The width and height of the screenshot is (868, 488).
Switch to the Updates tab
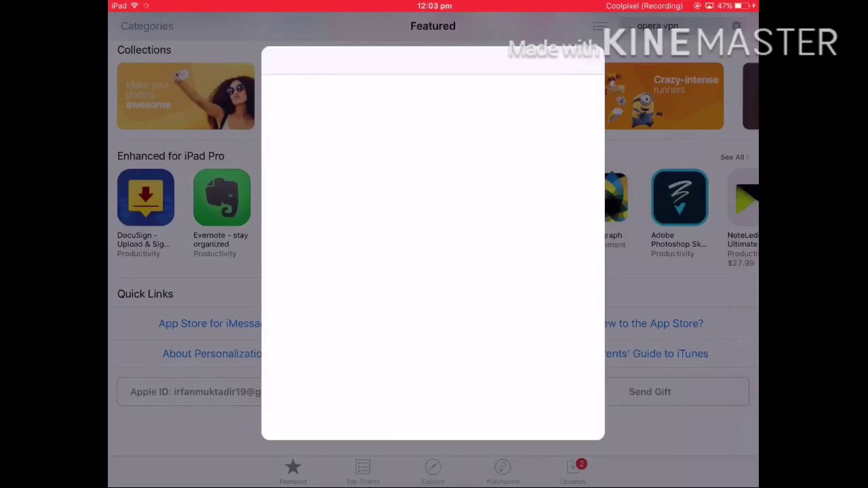(x=573, y=471)
